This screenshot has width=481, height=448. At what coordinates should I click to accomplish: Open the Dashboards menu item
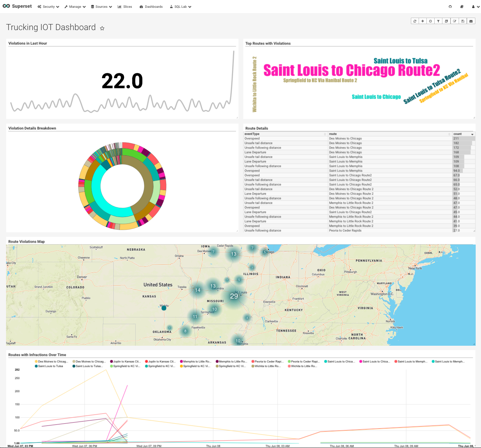[x=151, y=7]
